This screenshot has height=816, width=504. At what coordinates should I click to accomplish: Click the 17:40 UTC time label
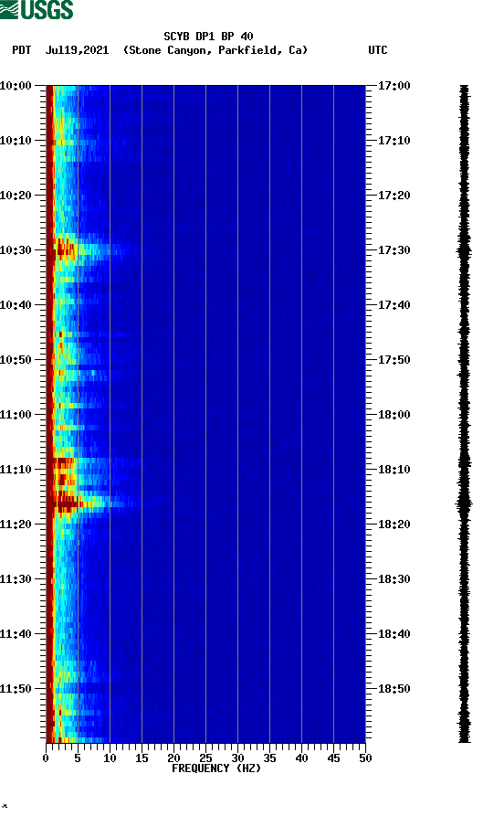394,305
